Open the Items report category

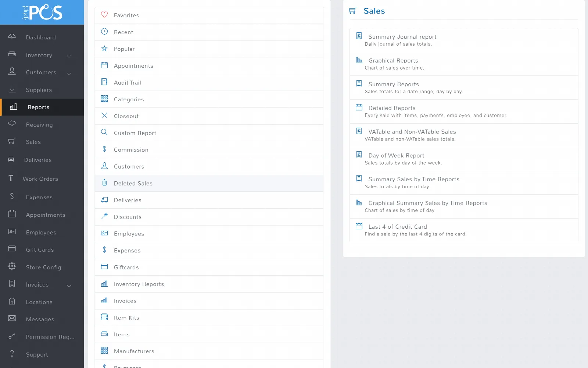coord(209,335)
